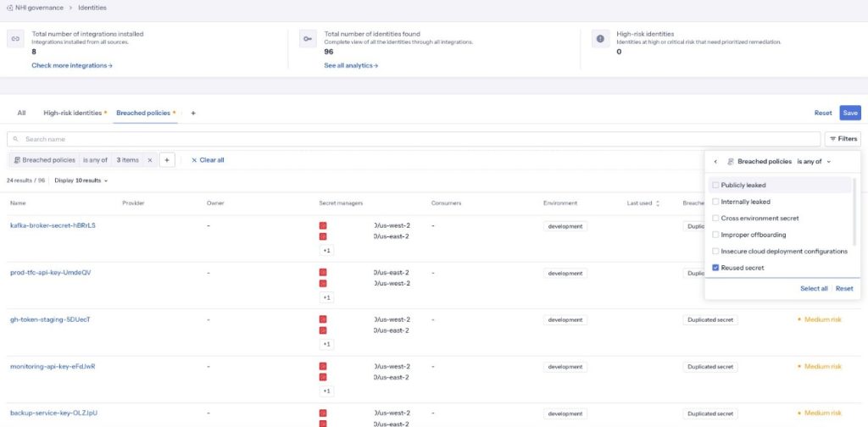Screen dimensions: 868x427
Task: Click NHI governance breadcrumb text
Action: tap(37, 8)
